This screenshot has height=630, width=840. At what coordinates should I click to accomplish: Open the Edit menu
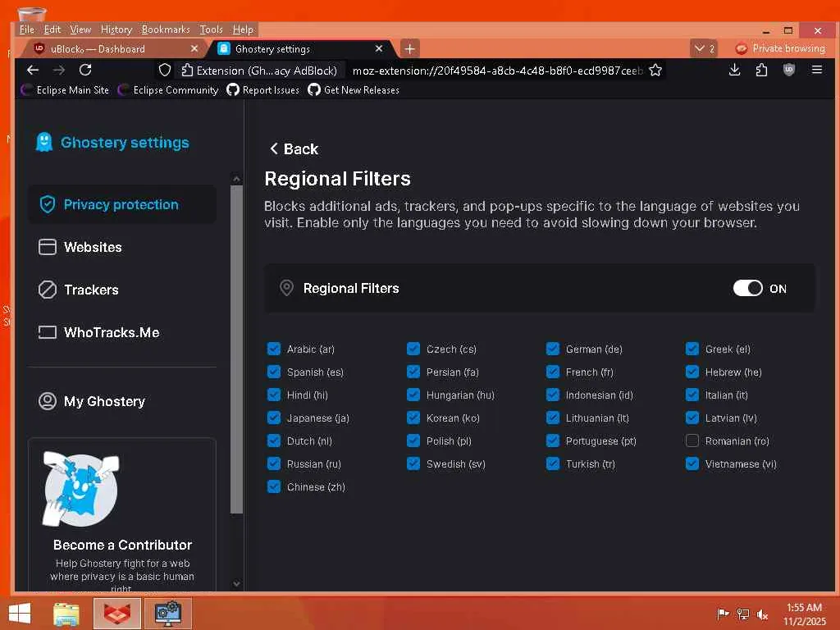pyautogui.click(x=52, y=30)
